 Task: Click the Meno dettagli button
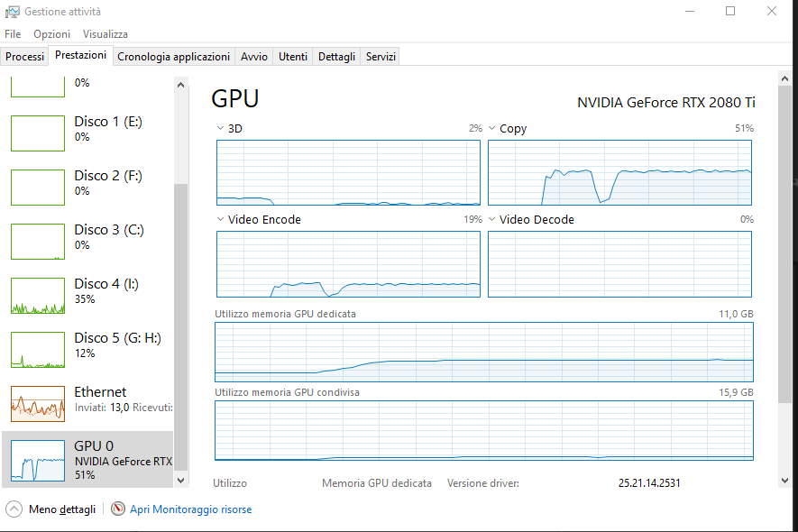coord(61,509)
